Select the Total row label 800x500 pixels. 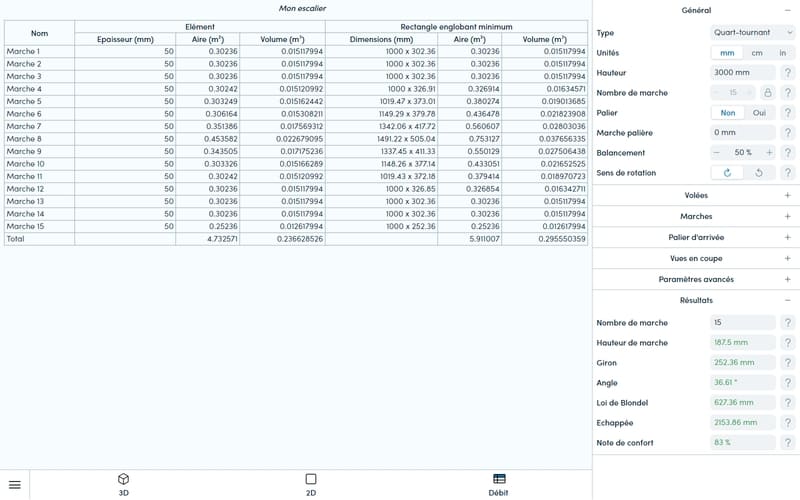coord(15,239)
